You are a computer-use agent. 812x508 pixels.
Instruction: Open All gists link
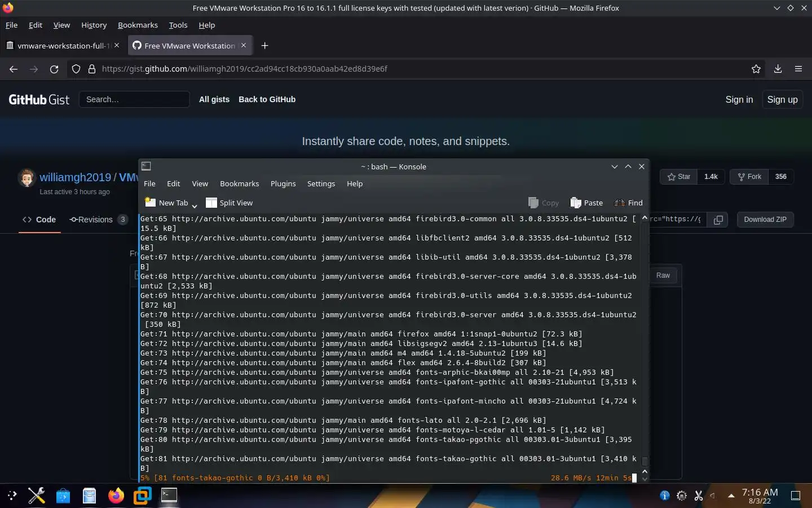(214, 99)
